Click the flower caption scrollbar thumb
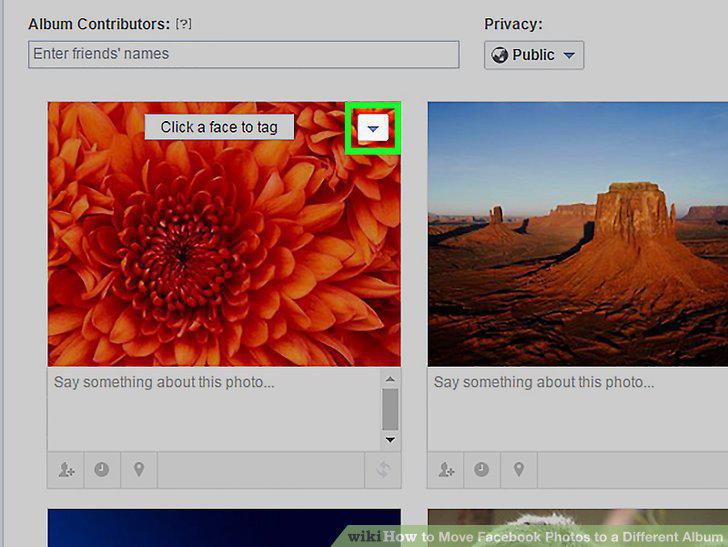The image size is (728, 547). click(390, 410)
